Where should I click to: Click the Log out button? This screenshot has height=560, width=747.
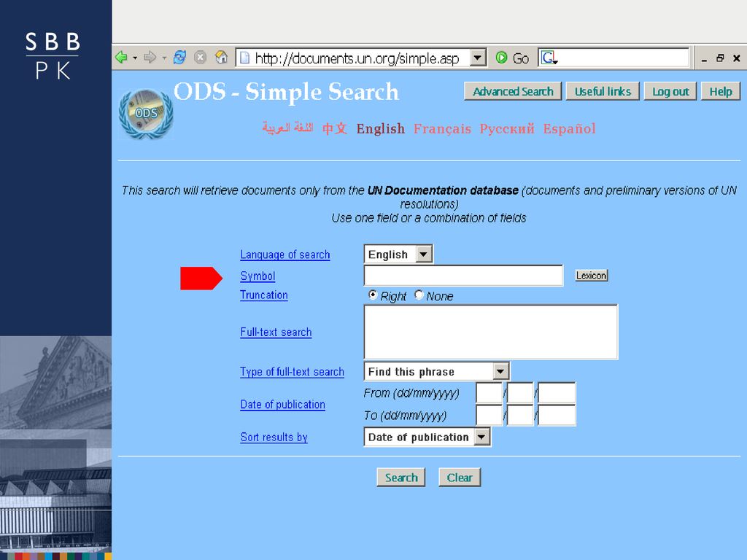(x=670, y=91)
